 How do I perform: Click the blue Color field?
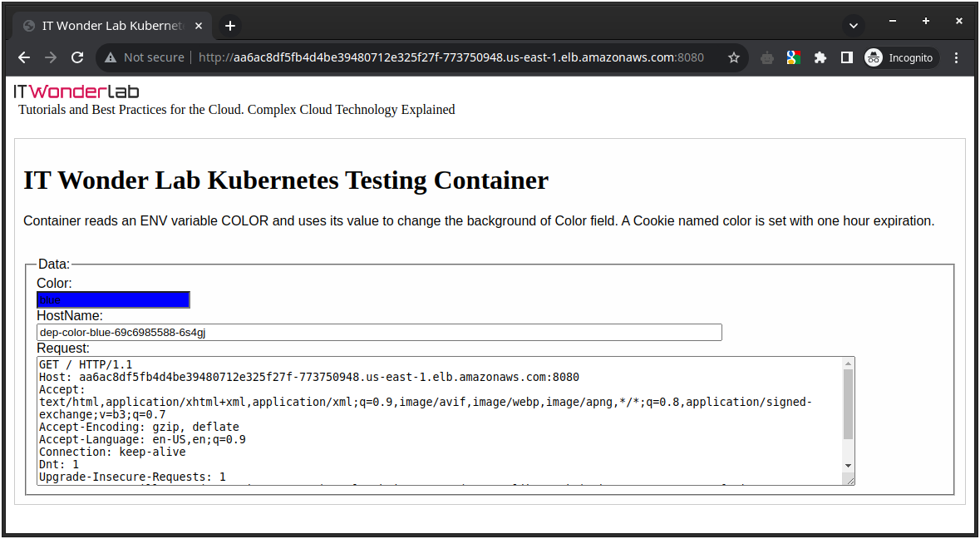point(113,299)
